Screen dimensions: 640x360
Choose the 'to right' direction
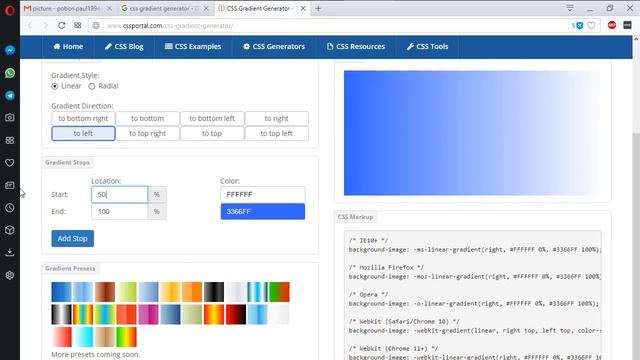click(x=276, y=118)
